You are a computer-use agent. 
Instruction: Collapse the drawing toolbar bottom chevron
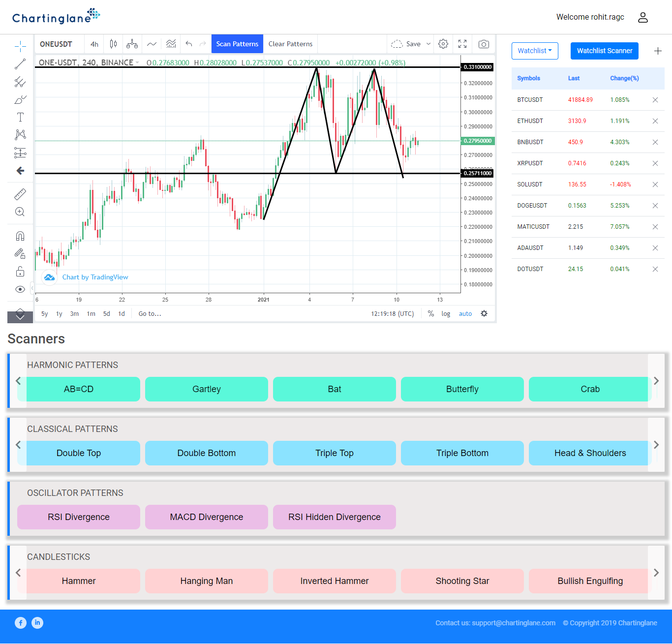click(x=20, y=317)
